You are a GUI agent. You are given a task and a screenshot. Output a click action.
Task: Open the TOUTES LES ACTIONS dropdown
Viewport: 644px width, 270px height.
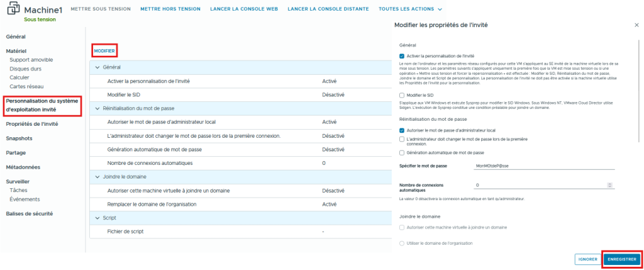[x=410, y=9]
